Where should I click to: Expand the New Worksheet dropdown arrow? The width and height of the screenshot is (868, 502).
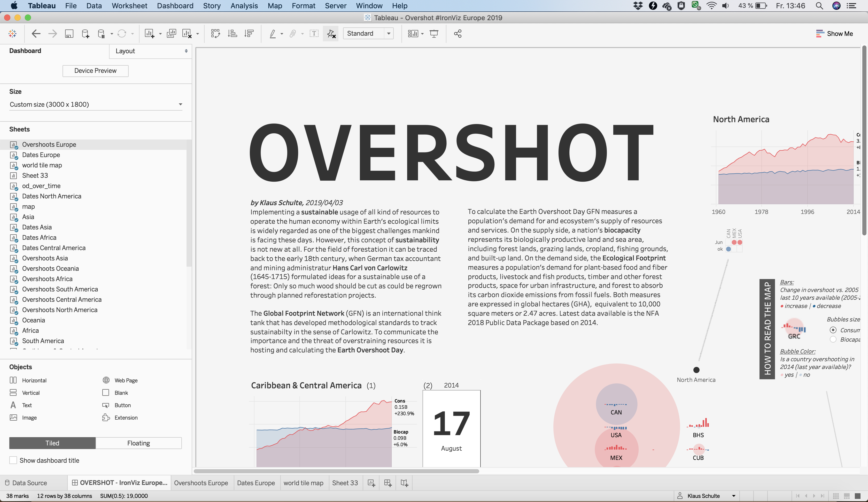coord(160,34)
